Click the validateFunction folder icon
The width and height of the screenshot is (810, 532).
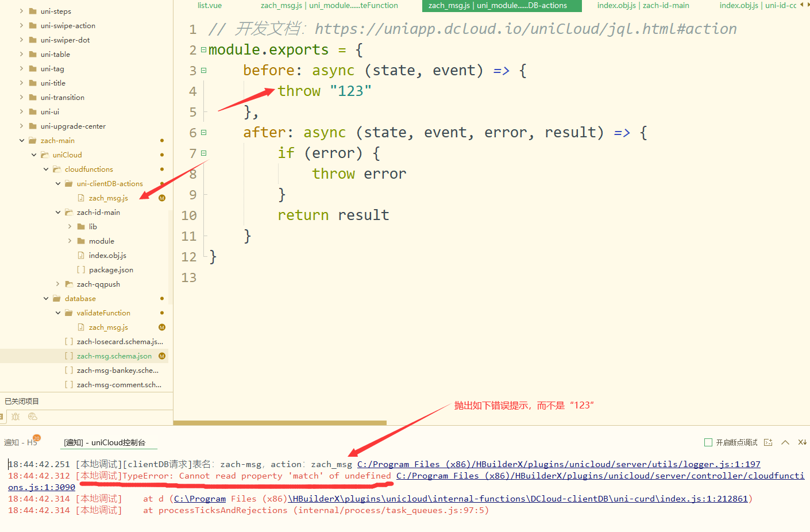(x=69, y=313)
